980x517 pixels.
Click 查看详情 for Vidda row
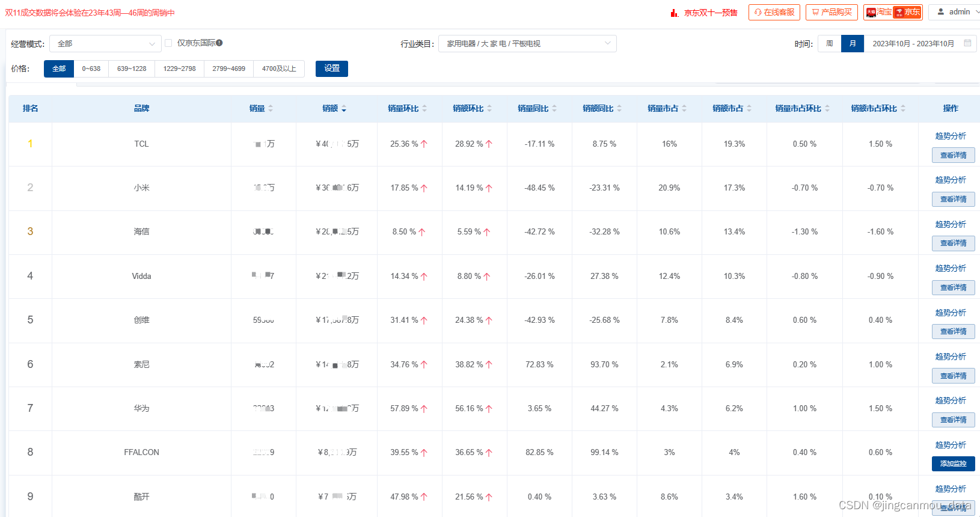pyautogui.click(x=954, y=287)
